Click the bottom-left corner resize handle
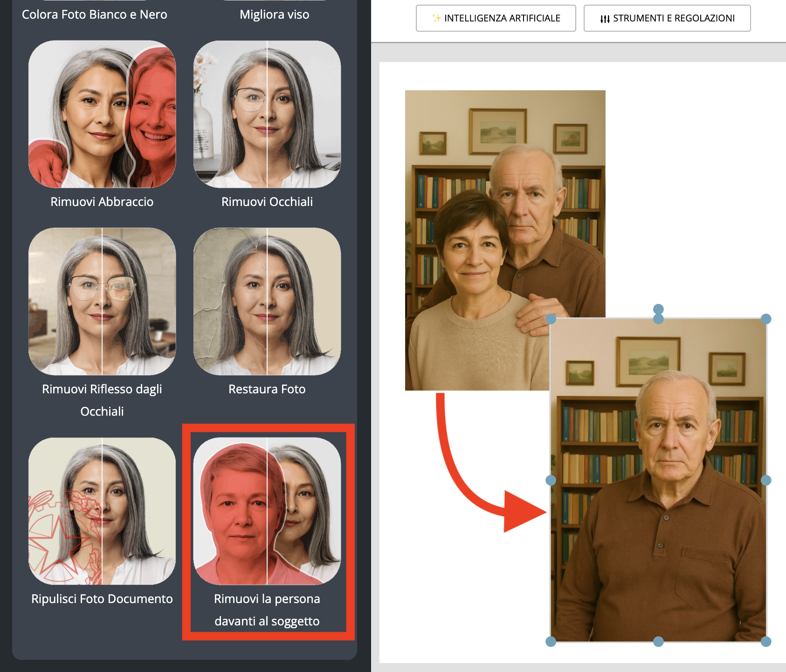The width and height of the screenshot is (786, 672). [x=551, y=642]
